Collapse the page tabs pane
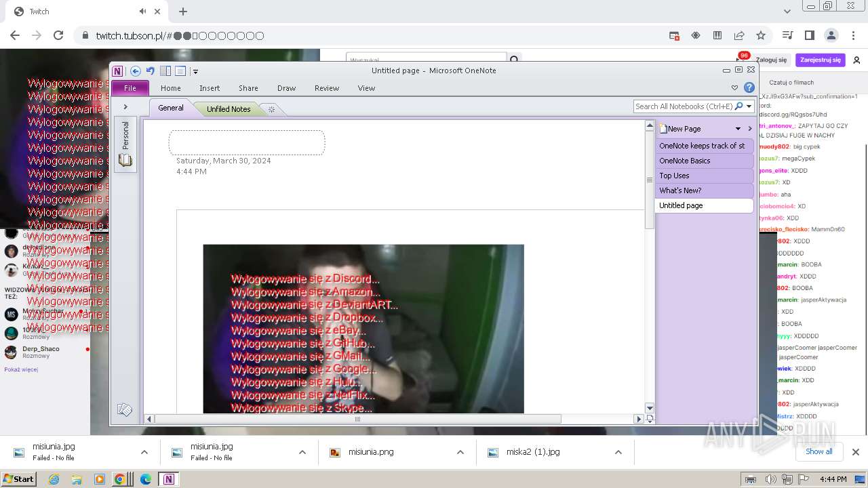 [x=750, y=129]
